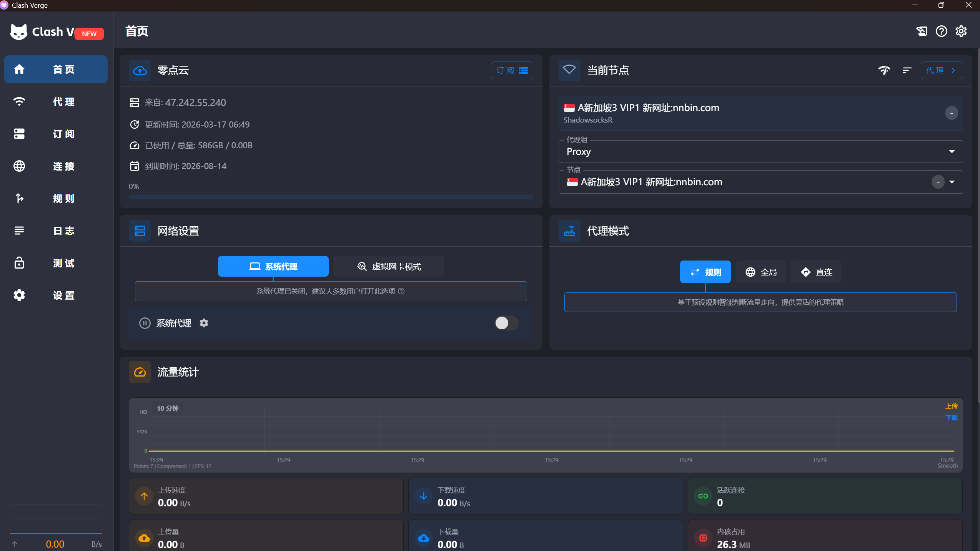
Task: Click the 活跃连接 stat card
Action: pyautogui.click(x=825, y=496)
